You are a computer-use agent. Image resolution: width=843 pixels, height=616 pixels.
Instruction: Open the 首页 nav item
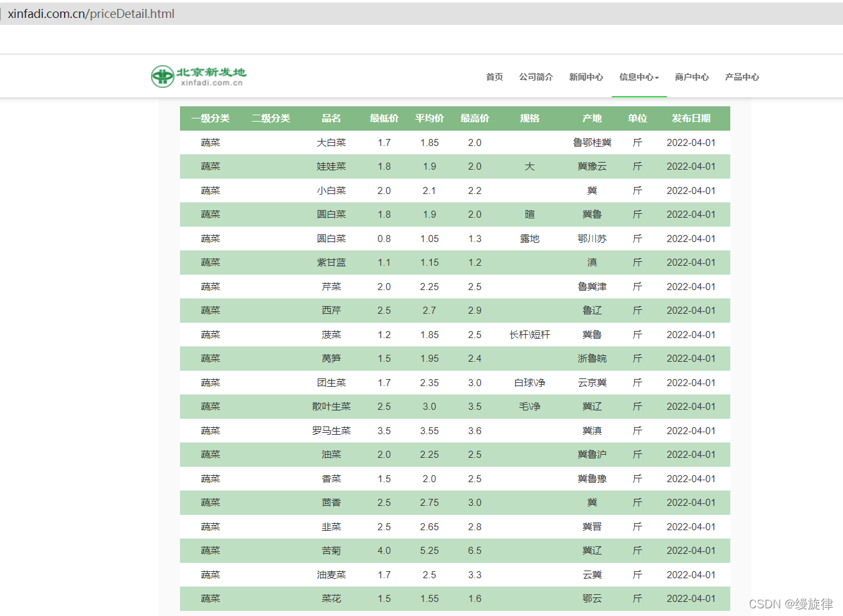click(495, 77)
